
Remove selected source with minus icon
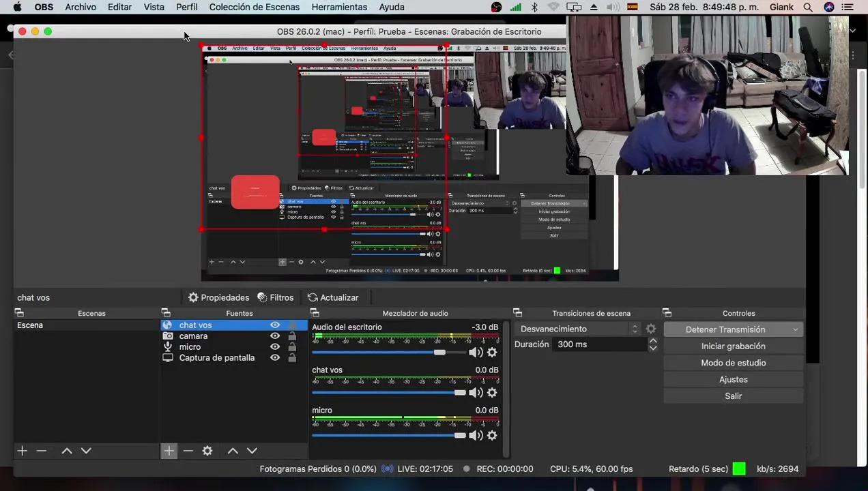tap(188, 451)
